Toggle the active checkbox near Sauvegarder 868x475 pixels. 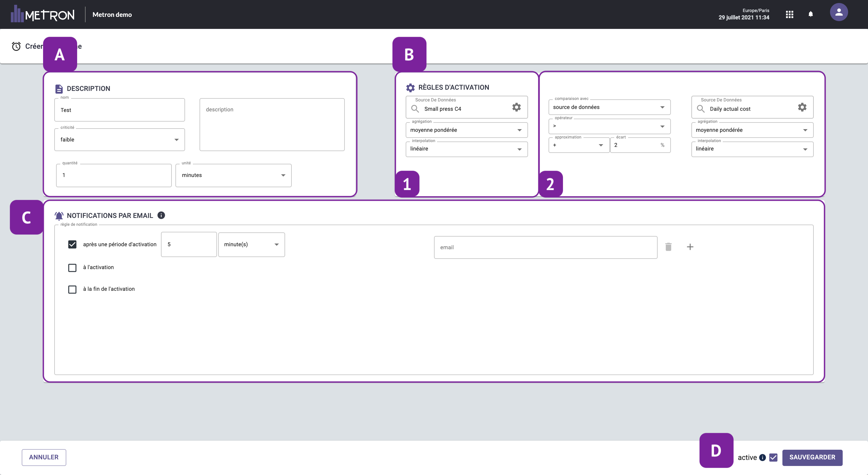point(773,458)
